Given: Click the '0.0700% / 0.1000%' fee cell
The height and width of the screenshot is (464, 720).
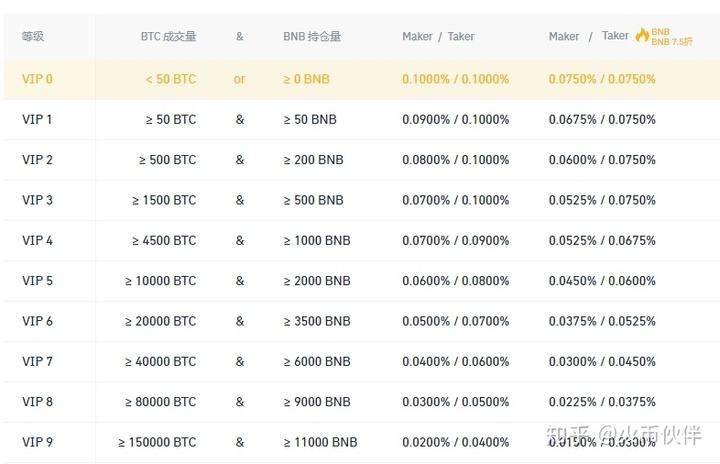Looking at the screenshot, I should coord(456,200).
